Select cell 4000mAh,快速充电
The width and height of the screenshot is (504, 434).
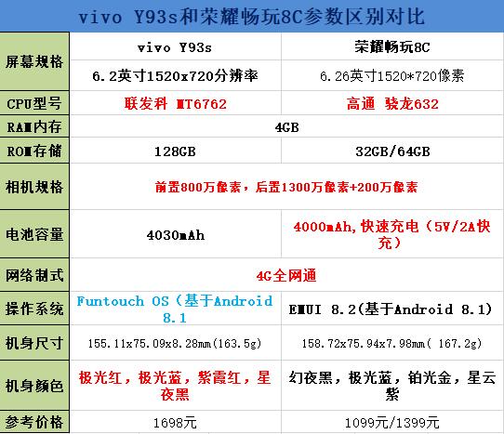[392, 234]
